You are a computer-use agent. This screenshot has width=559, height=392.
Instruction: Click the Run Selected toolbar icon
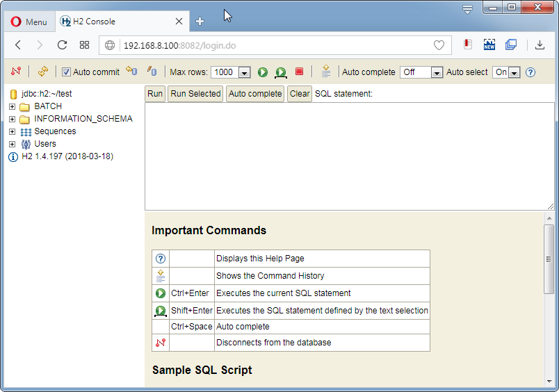coord(281,72)
